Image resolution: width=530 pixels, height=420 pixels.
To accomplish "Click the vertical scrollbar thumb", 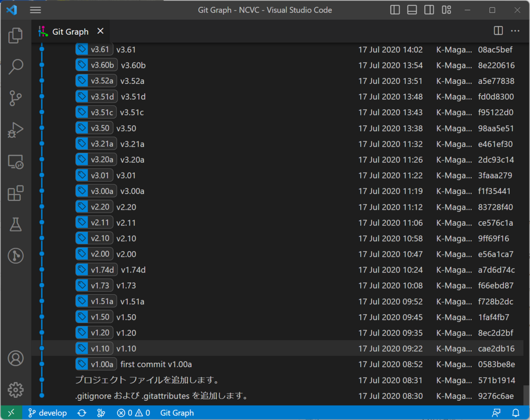I will click(526, 395).
